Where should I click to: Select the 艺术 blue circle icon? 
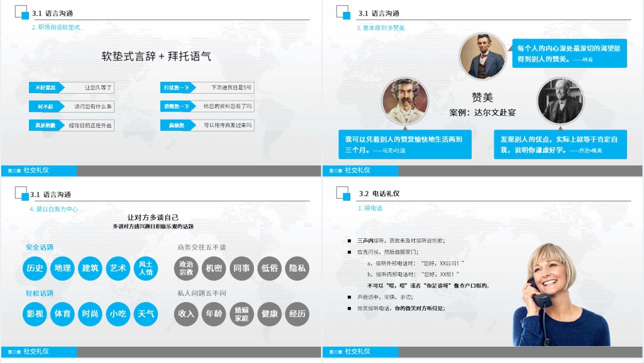[x=118, y=269]
